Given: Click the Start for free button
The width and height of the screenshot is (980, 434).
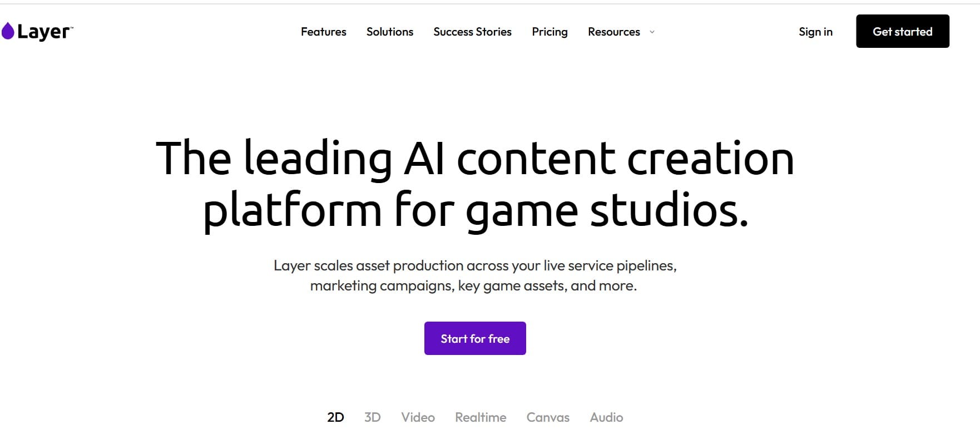Looking at the screenshot, I should point(474,338).
